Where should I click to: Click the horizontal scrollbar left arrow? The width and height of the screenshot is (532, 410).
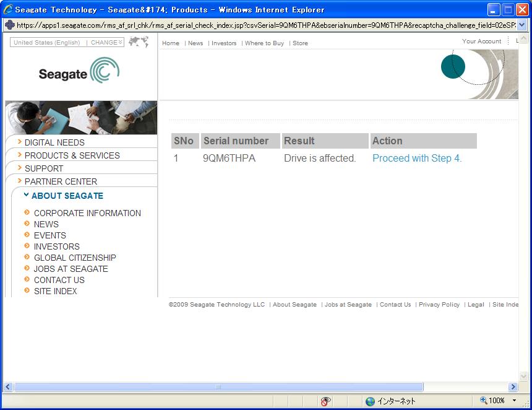8,386
